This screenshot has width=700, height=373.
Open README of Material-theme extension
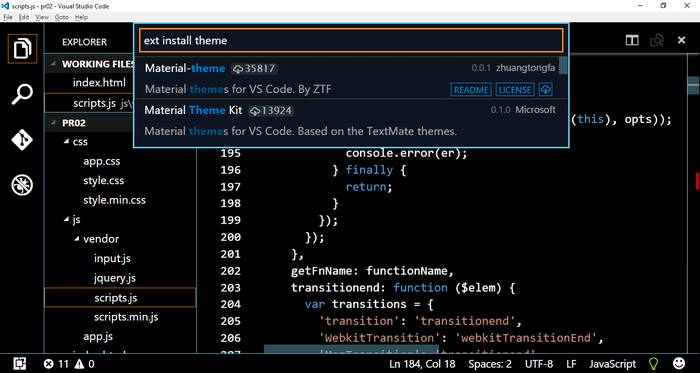coord(471,89)
